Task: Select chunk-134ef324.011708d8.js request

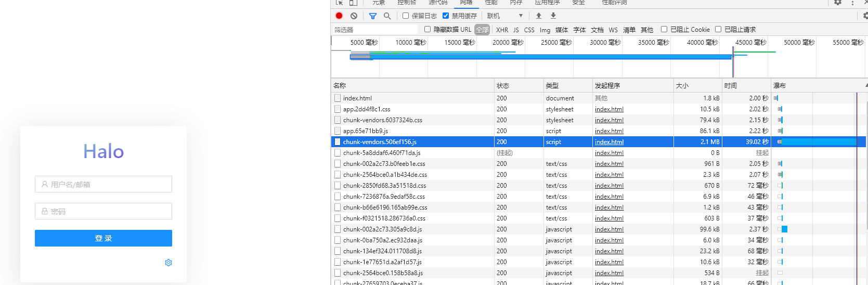Action: [599, 251]
